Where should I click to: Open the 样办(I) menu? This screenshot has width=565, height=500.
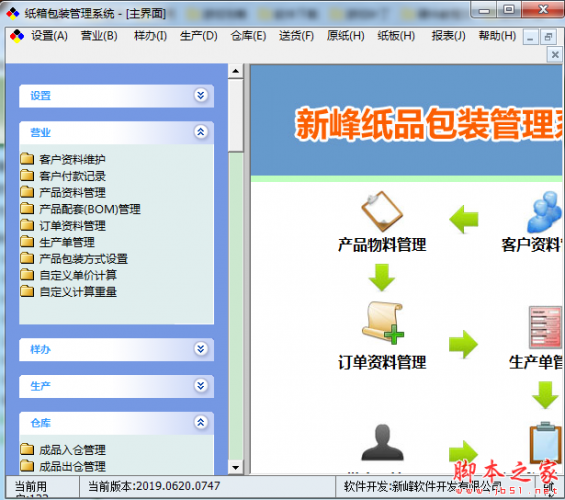tap(150, 36)
